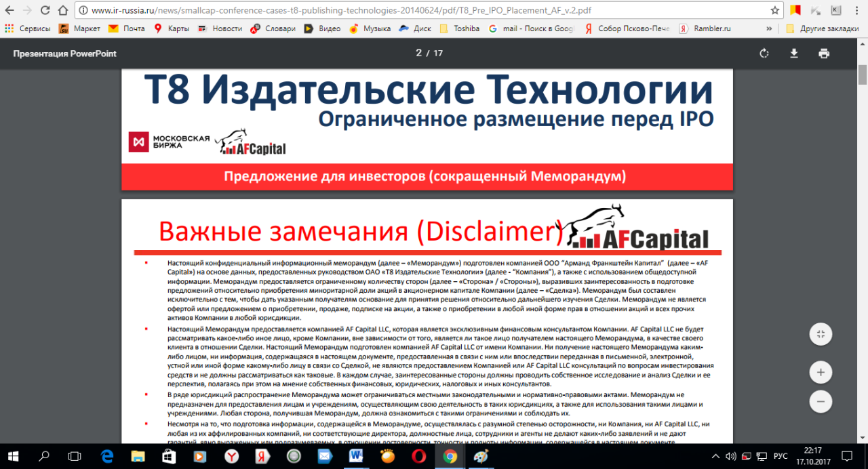
Task: Open Chrome's three-dot menu
Action: pyautogui.click(x=856, y=11)
